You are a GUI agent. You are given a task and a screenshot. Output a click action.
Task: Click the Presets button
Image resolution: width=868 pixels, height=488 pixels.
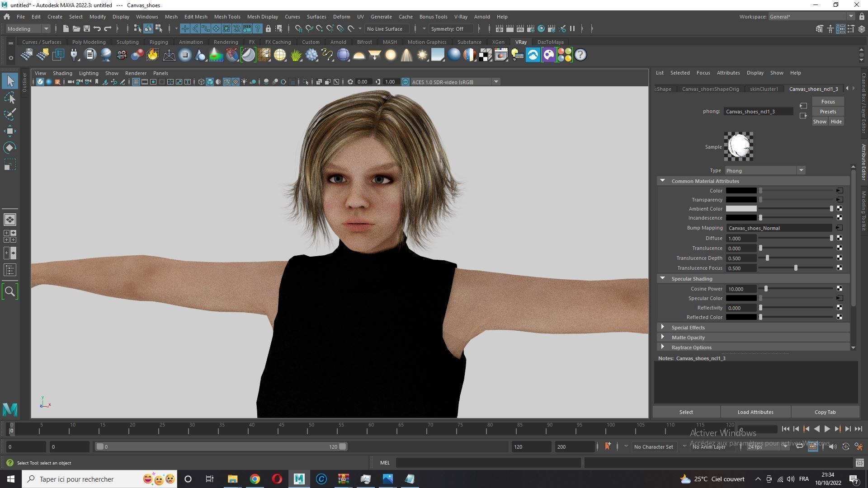pos(828,112)
